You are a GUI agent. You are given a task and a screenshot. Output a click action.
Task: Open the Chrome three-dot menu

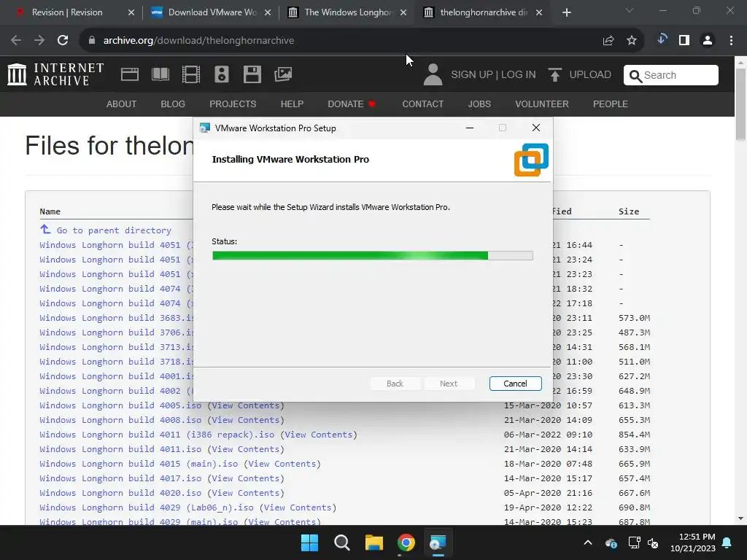(731, 41)
